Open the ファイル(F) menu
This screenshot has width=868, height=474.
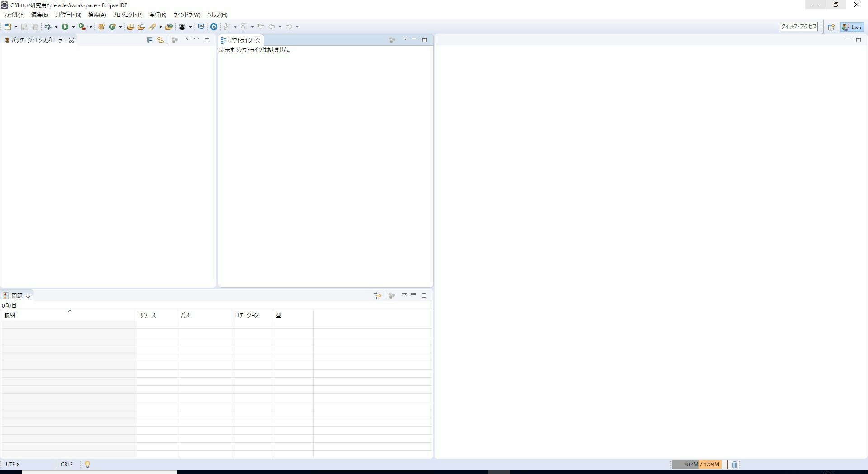(x=14, y=15)
